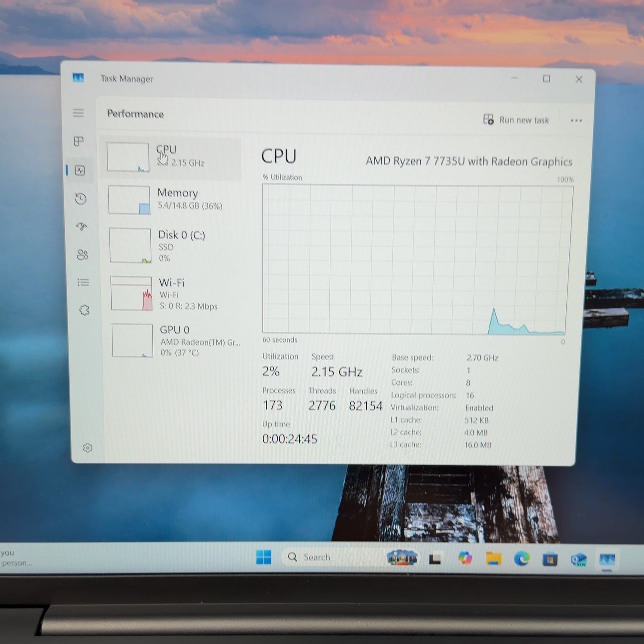Image resolution: width=644 pixels, height=644 pixels.
Task: Open the hamburger navigation menu
Action: point(78,113)
